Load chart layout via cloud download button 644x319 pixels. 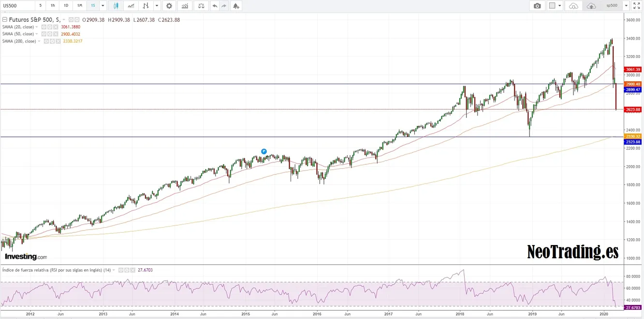[x=573, y=6]
